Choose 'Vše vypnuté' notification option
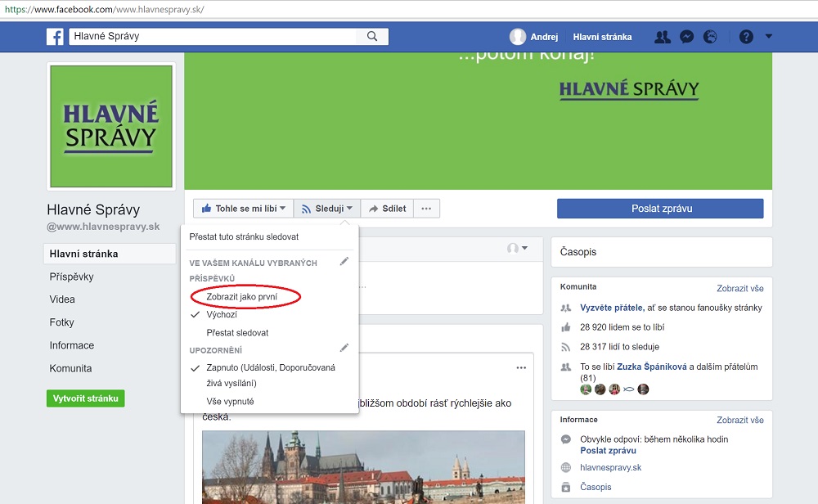 click(x=230, y=402)
